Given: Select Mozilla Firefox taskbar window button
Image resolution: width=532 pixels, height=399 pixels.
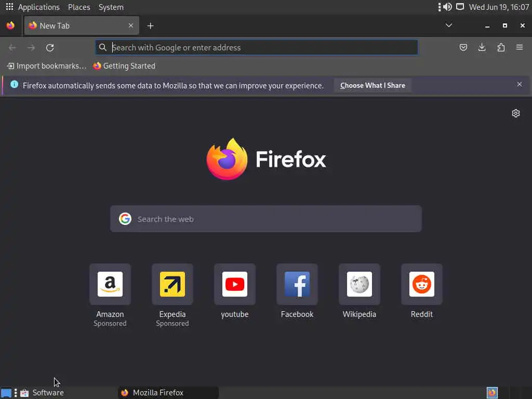Looking at the screenshot, I should pyautogui.click(x=168, y=393).
